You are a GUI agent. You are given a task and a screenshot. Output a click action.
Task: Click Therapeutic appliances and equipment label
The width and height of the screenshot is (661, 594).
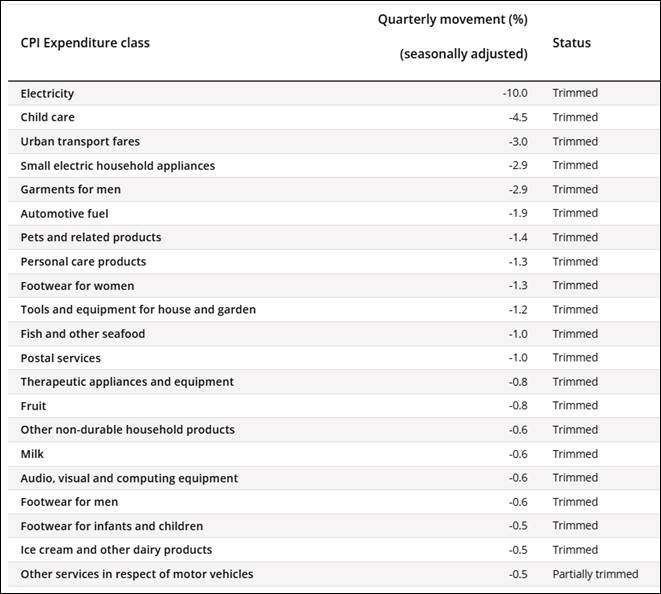[x=127, y=382]
